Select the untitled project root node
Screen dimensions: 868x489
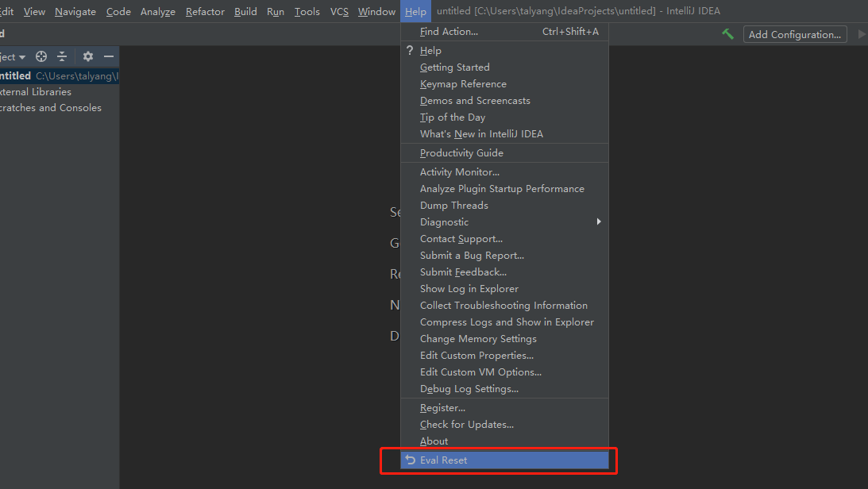tap(60, 75)
